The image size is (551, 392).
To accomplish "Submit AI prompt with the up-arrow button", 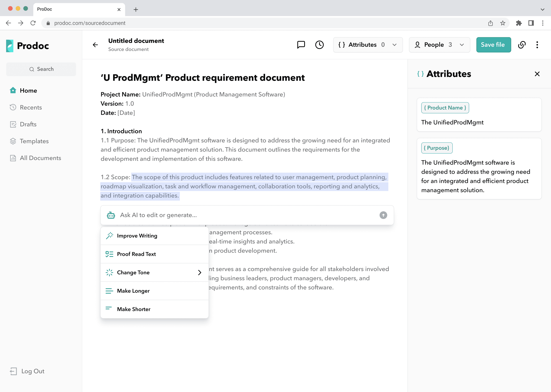I will [383, 215].
